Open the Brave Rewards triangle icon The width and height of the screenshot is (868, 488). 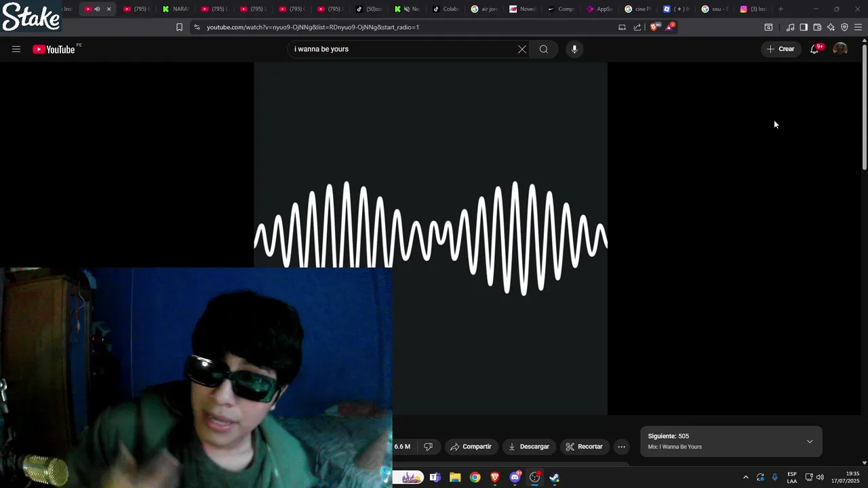[x=670, y=27]
